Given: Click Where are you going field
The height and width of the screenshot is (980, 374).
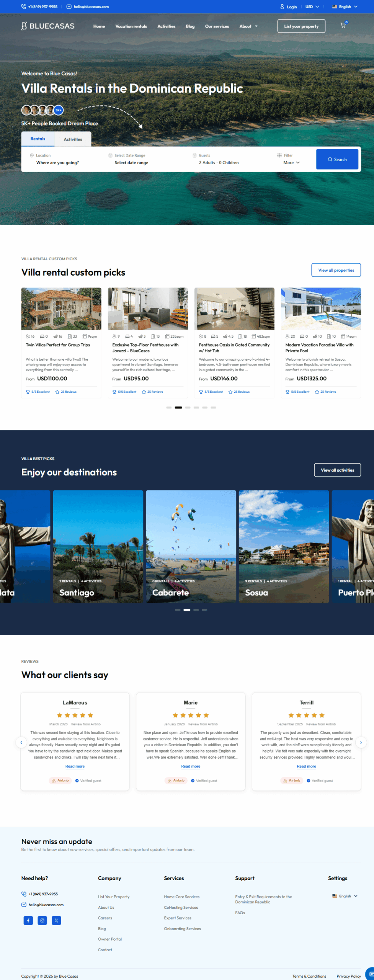Looking at the screenshot, I should click(x=57, y=163).
